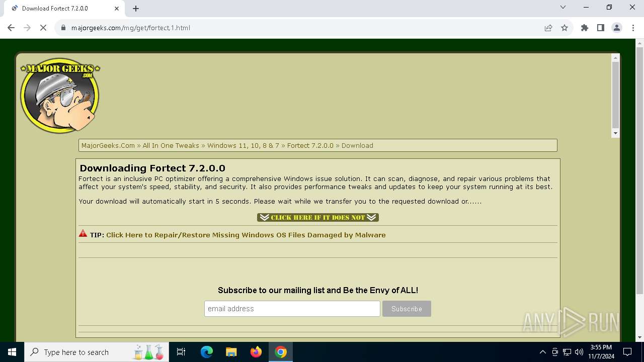Screen dimensions: 644x362
Task: Click the inner frame scrollbar thumb
Action: click(615, 96)
